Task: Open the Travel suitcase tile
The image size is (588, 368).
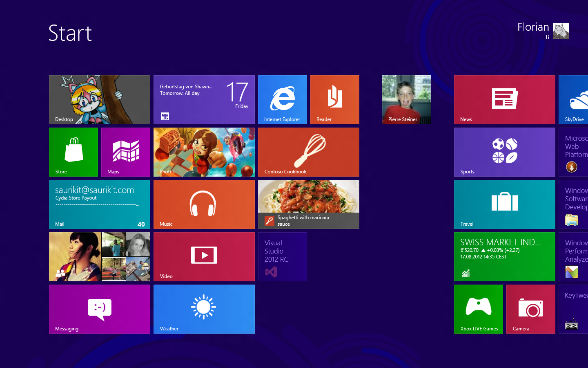Action: point(504,204)
